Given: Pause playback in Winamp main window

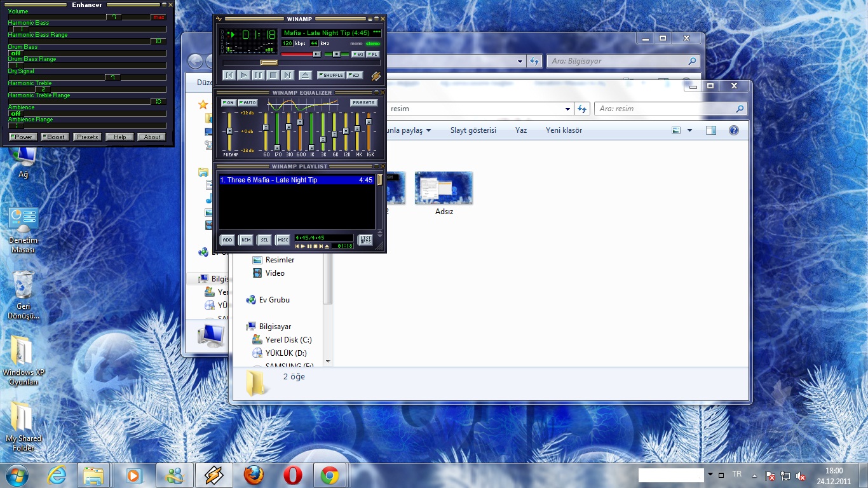Looking at the screenshot, I should pyautogui.click(x=258, y=75).
